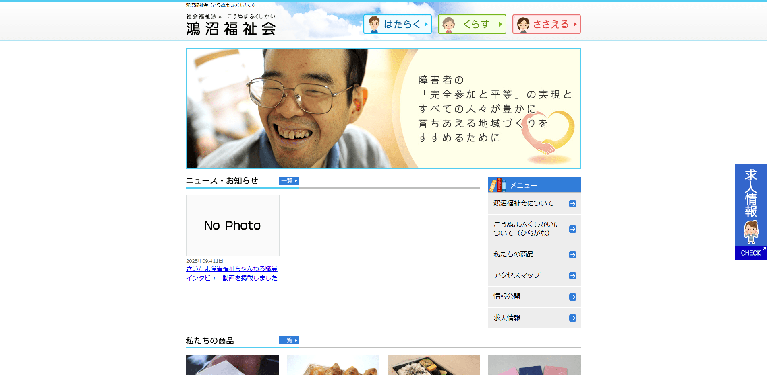The image size is (767, 375).
Task: Click the 鴻沼福祉会 site logo
Action: tap(231, 24)
